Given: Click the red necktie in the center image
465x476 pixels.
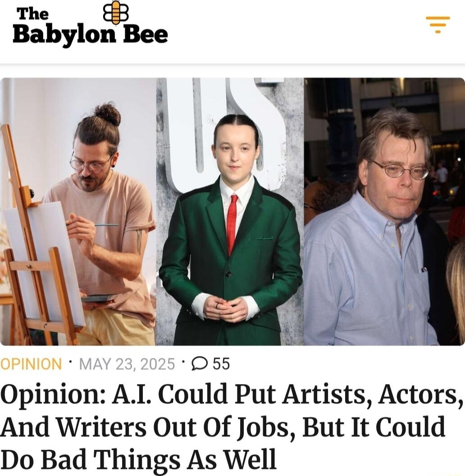Looking at the screenshot, I should pyautogui.click(x=232, y=224).
